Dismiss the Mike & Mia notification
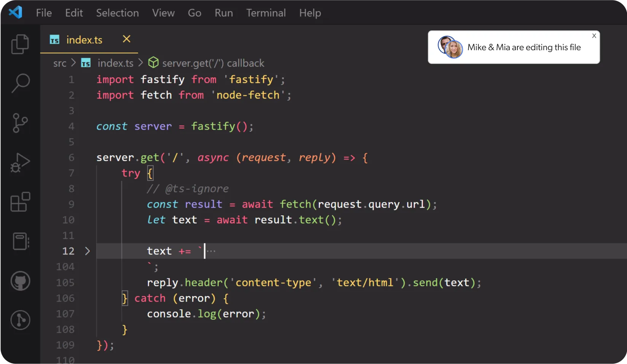627x364 pixels. point(593,36)
